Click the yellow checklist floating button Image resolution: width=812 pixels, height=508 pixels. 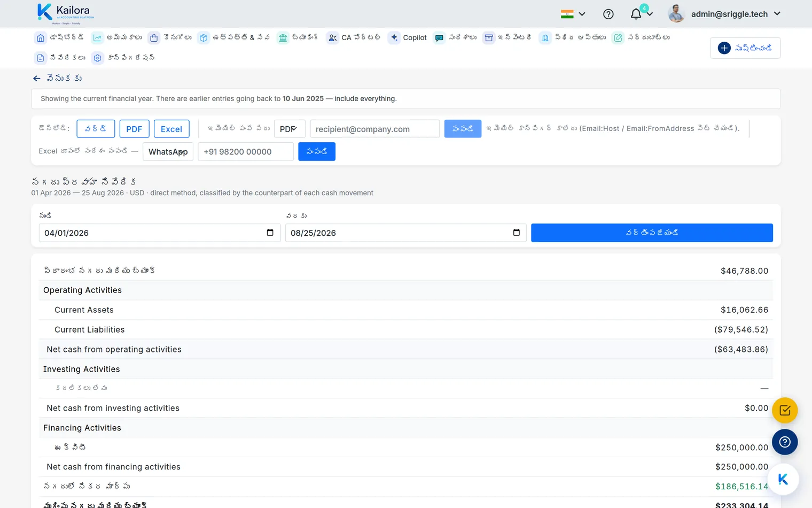pyautogui.click(x=785, y=411)
